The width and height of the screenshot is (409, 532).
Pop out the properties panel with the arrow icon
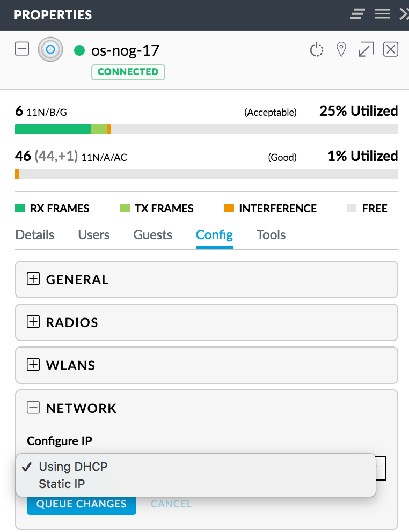[x=366, y=50]
